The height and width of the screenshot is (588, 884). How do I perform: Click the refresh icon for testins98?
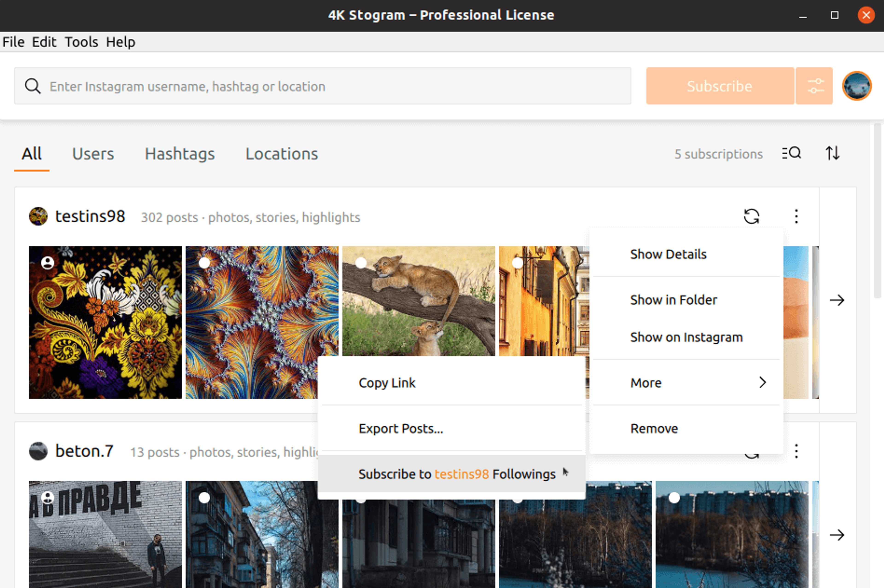point(751,216)
